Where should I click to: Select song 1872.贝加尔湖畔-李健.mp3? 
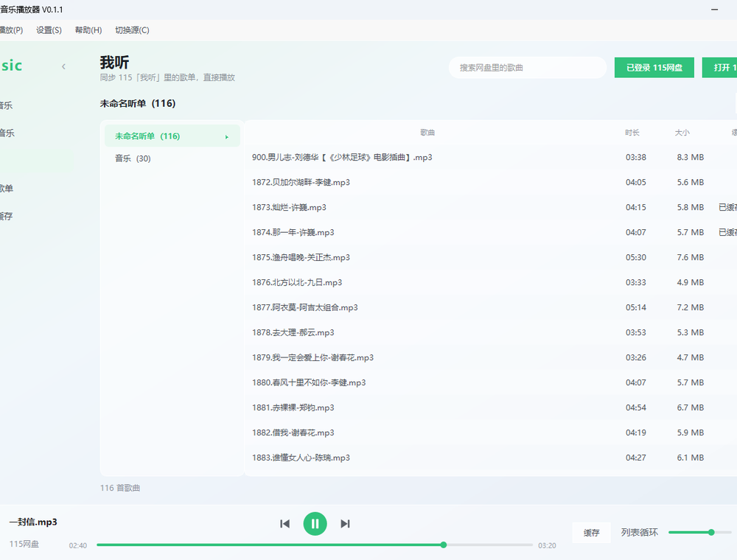tap(491, 182)
